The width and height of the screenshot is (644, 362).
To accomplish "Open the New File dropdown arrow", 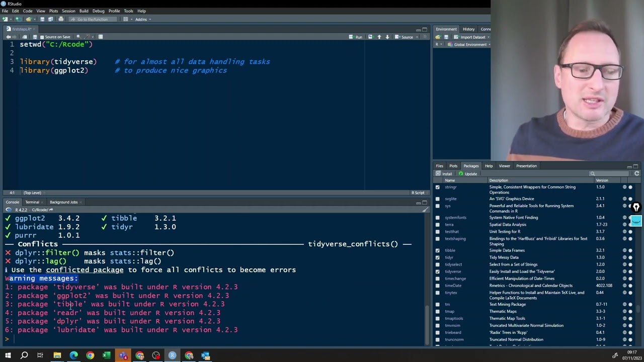I will (x=11, y=19).
